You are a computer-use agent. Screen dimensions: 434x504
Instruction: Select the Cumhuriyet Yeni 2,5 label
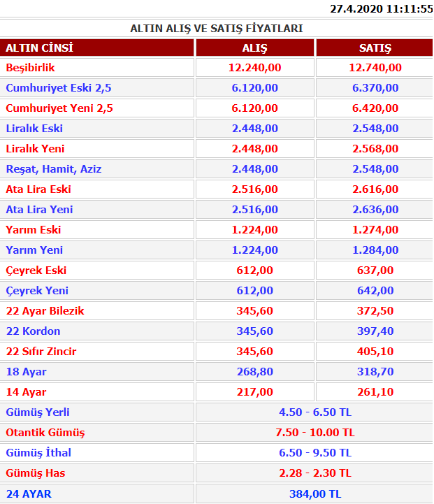[x=59, y=108]
